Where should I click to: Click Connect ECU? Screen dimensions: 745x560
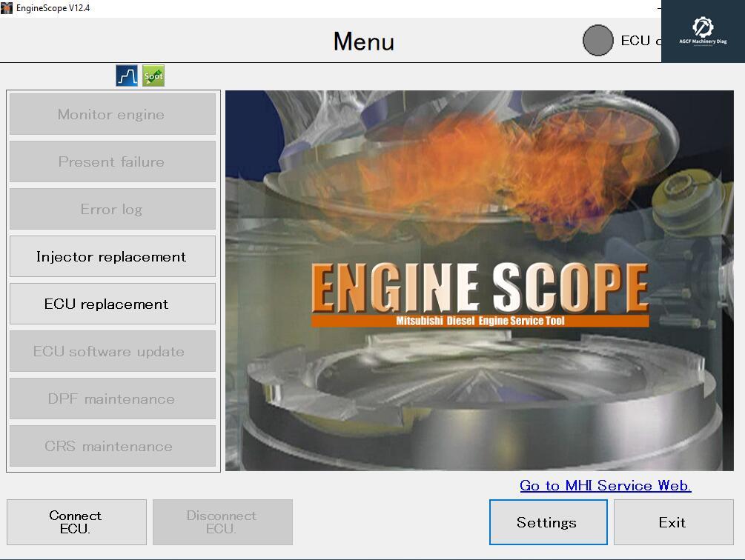tap(75, 522)
